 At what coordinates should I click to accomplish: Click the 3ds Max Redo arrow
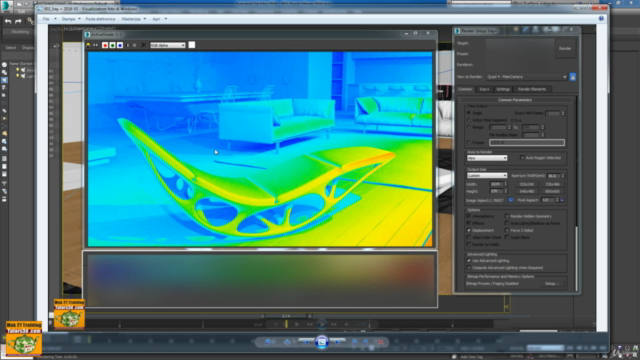point(18,21)
